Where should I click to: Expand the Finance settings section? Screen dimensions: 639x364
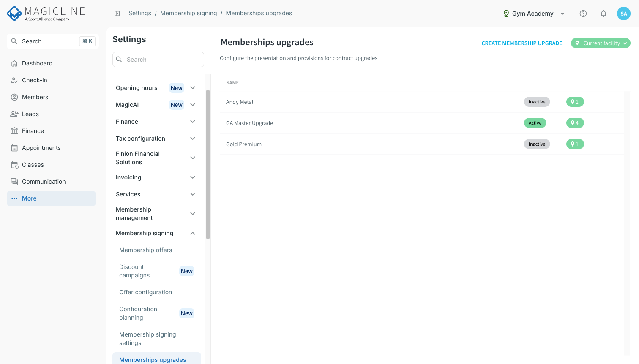156,122
